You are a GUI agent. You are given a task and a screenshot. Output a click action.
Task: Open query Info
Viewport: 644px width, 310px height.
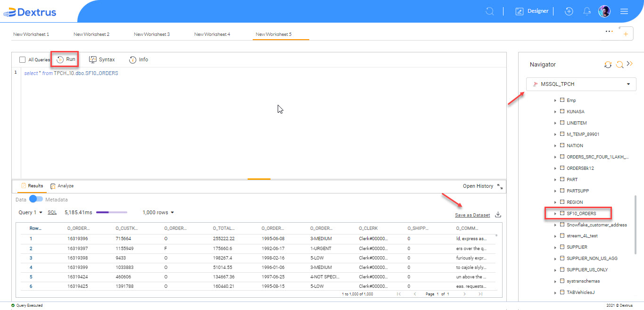(139, 59)
